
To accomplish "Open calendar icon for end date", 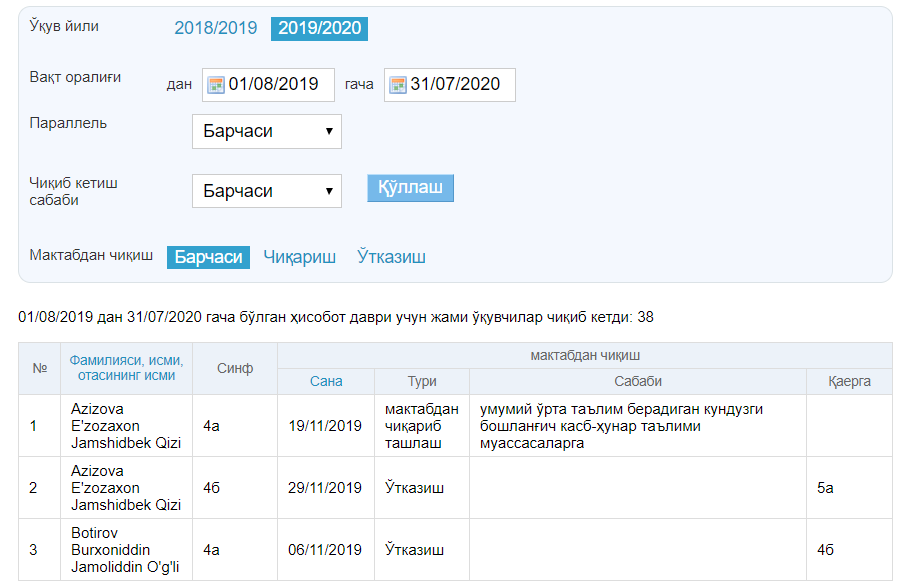I will (397, 85).
